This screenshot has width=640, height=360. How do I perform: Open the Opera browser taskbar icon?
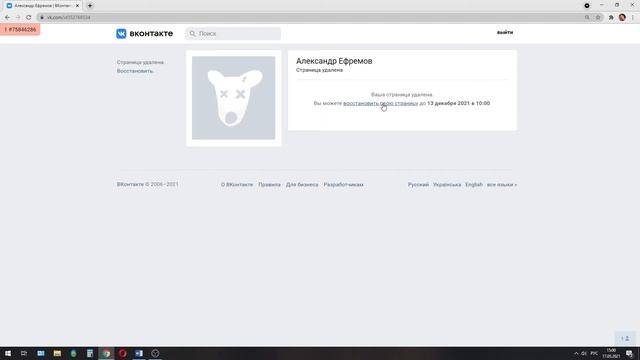[122, 353]
